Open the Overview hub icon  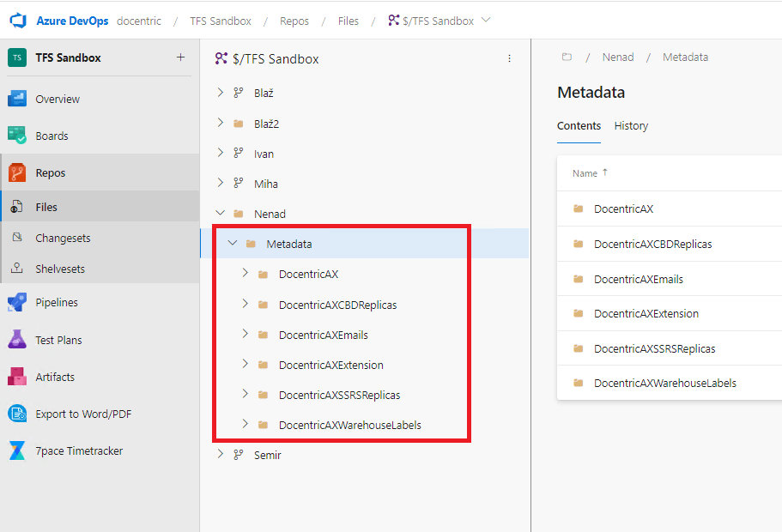click(17, 99)
